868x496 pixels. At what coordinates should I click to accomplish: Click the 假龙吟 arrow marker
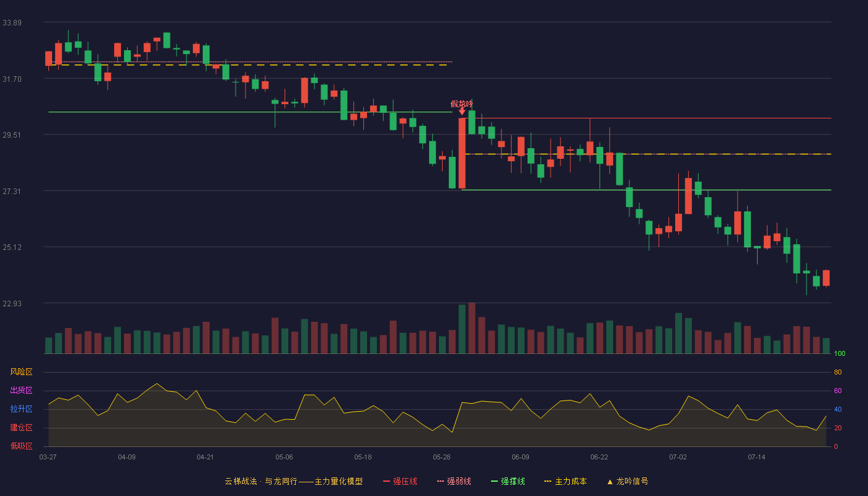pos(462,112)
